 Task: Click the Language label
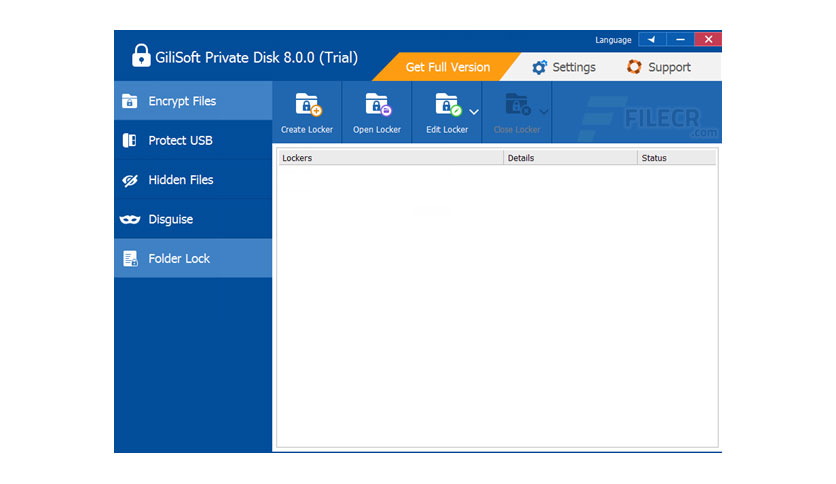point(613,40)
